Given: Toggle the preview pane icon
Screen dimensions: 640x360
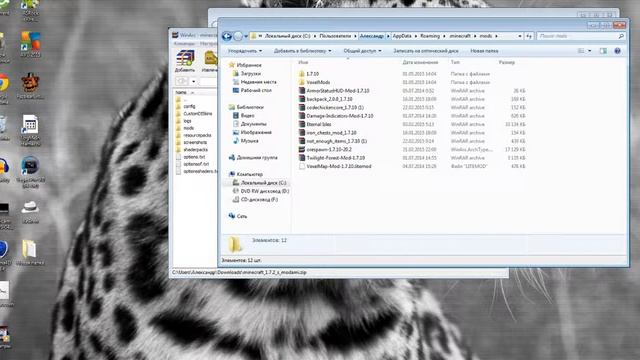Looking at the screenshot, I should [603, 51].
